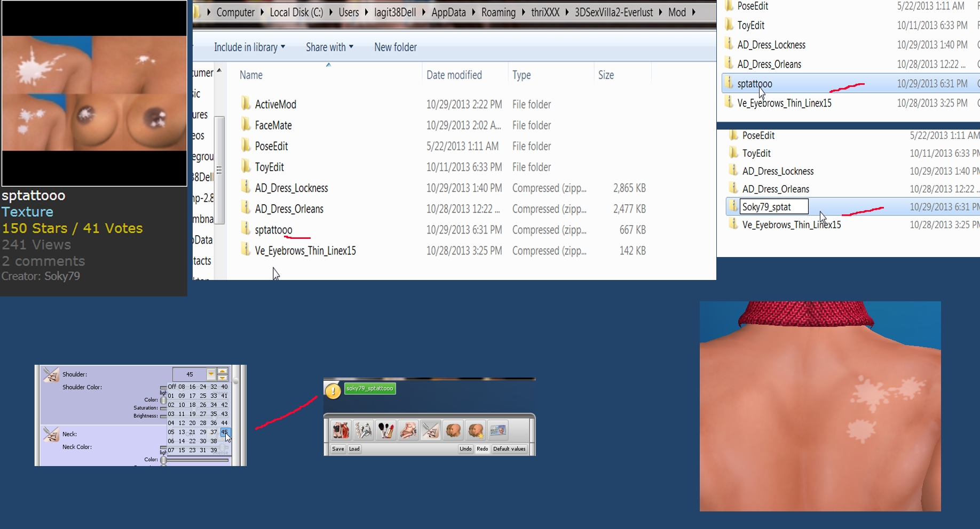
Task: Decrease Shoulder value with down stepper
Action: click(223, 378)
